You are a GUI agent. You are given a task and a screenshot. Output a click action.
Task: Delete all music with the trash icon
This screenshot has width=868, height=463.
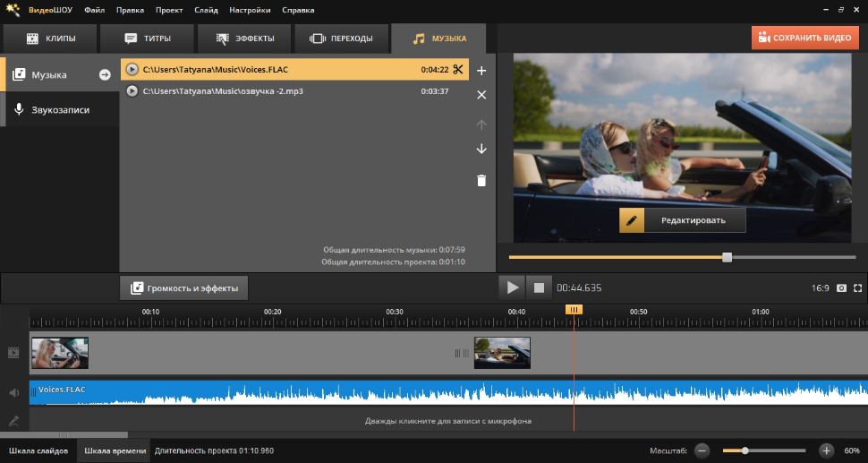481,180
